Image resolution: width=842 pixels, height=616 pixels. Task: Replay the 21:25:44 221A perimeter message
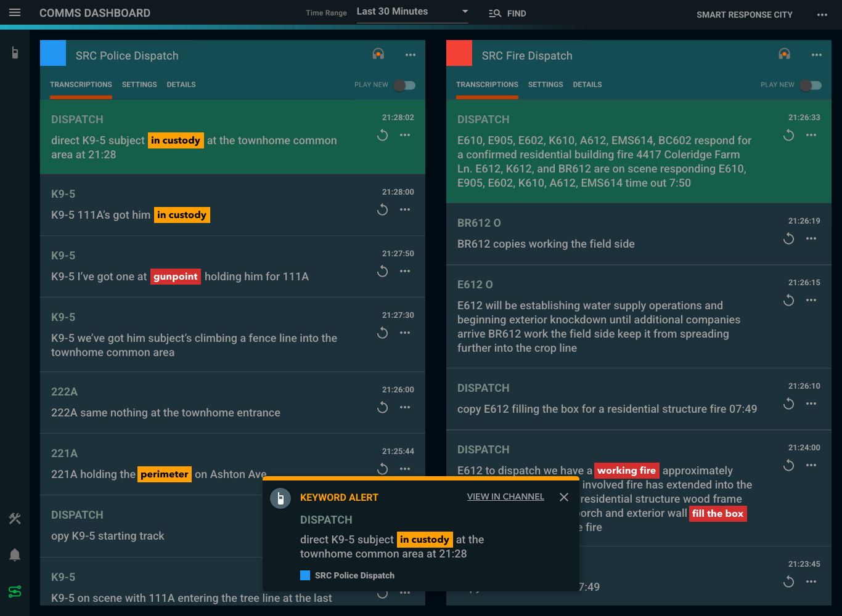tap(383, 469)
